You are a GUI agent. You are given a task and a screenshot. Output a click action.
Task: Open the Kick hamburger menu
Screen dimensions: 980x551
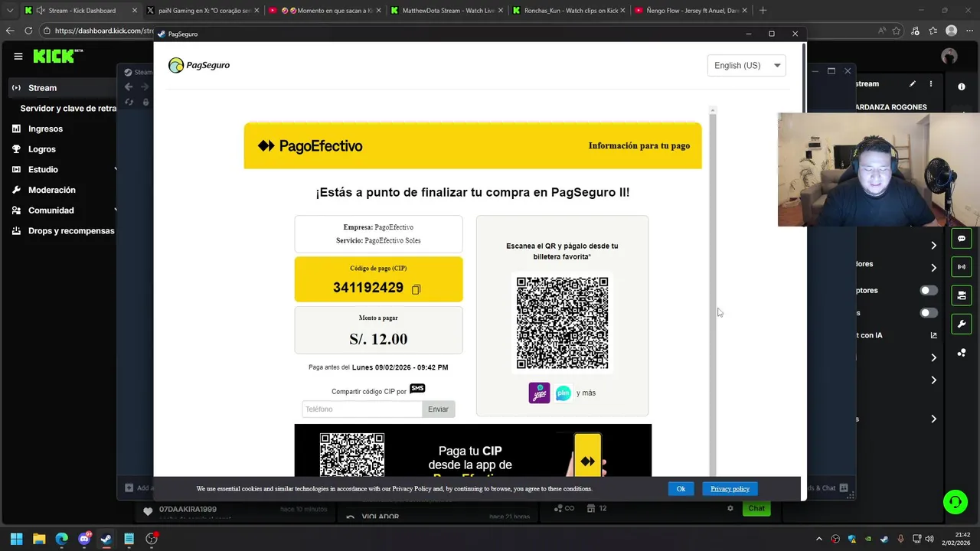tap(18, 56)
